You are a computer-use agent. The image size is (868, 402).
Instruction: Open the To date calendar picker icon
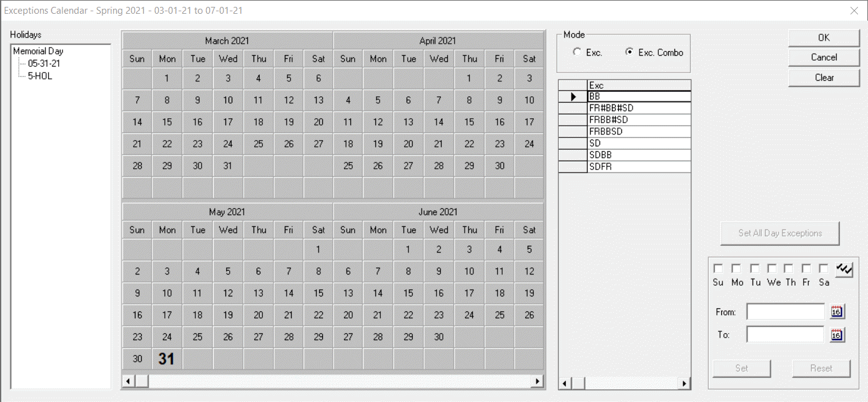pos(837,334)
